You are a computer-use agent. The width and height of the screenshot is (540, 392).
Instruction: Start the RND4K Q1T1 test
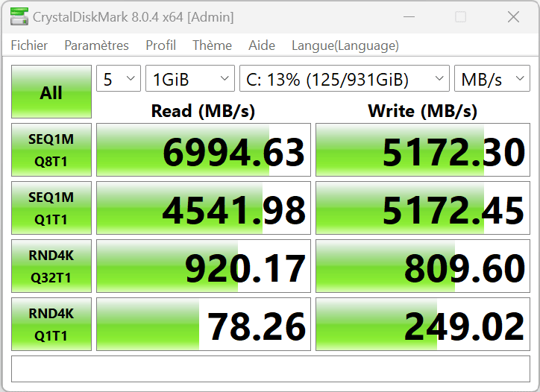tap(51, 324)
